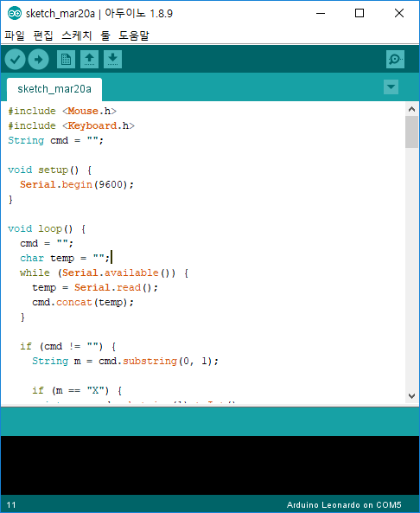Viewport: 420px width, 513px height.
Task: Click the line number 11 in status bar
Action: [x=11, y=505]
